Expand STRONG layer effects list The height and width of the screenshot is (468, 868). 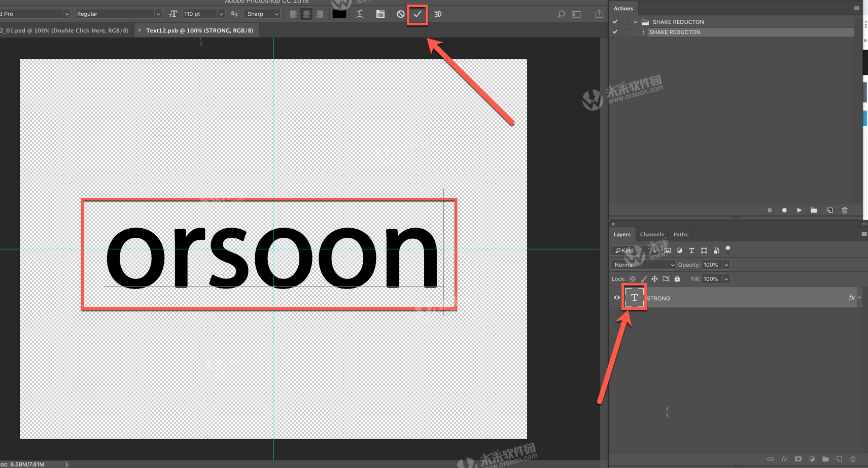(859, 298)
